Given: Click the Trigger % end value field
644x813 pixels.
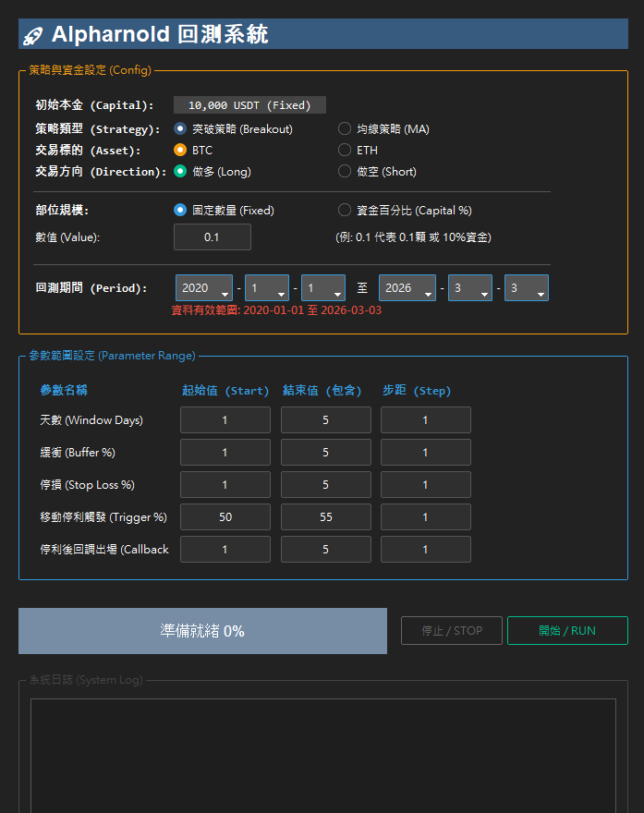Looking at the screenshot, I should (x=325, y=517).
